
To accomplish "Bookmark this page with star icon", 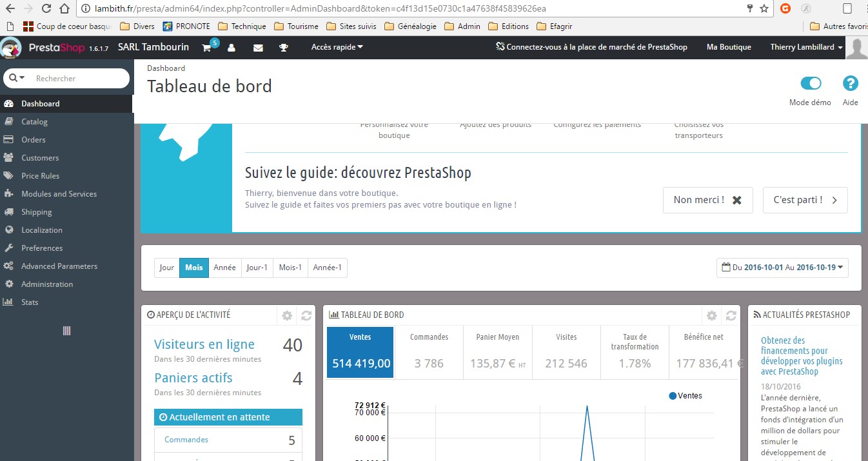I will 764,8.
